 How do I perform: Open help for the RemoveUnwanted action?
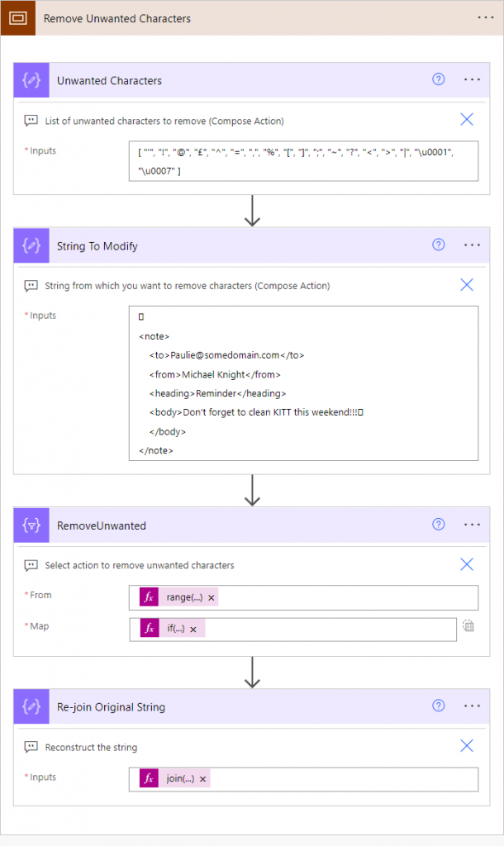(x=438, y=525)
